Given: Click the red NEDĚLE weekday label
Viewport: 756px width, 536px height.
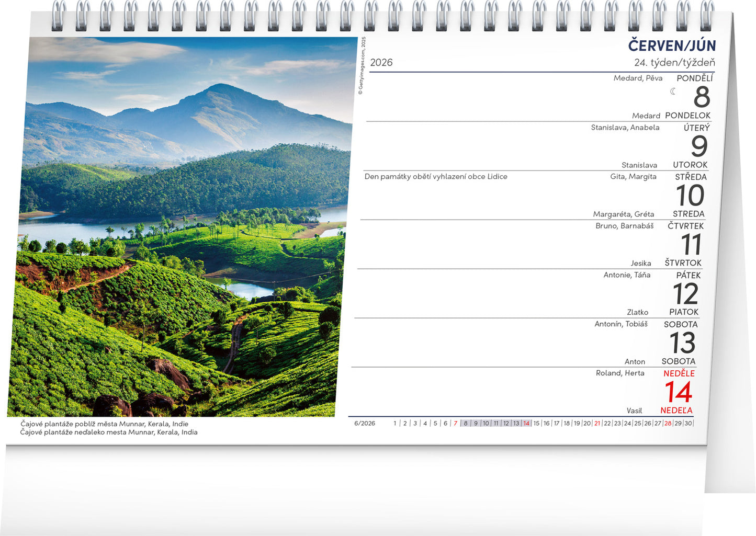Looking at the screenshot, I should click(x=679, y=373).
